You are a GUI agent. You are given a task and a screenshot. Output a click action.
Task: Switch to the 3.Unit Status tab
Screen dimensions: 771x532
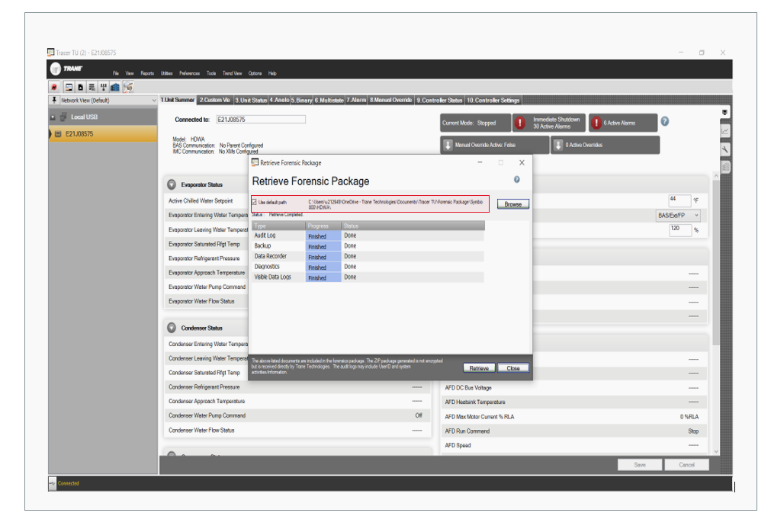(x=251, y=100)
